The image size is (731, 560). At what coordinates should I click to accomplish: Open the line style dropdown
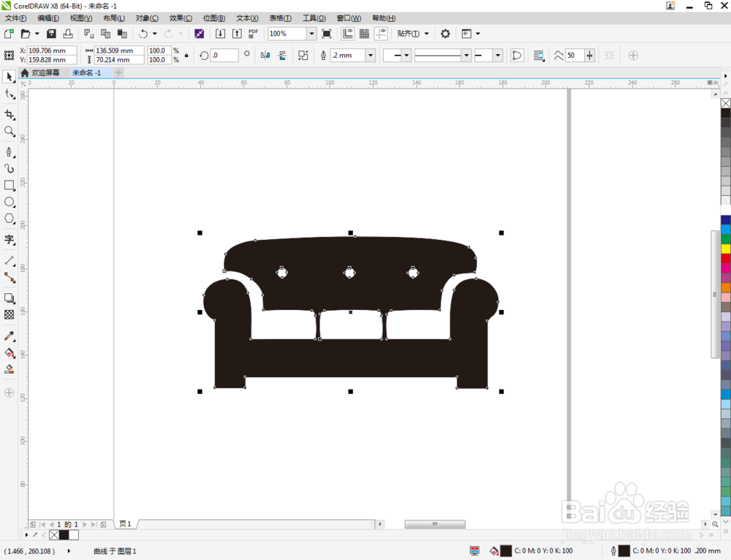(466, 56)
